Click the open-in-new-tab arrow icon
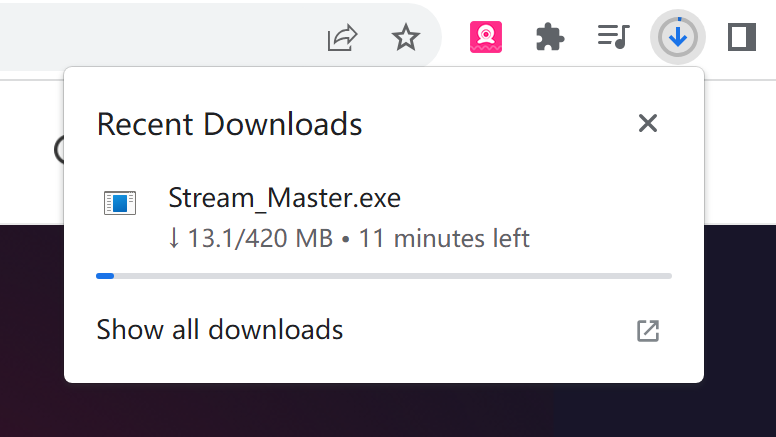This screenshot has height=437, width=776. (647, 331)
